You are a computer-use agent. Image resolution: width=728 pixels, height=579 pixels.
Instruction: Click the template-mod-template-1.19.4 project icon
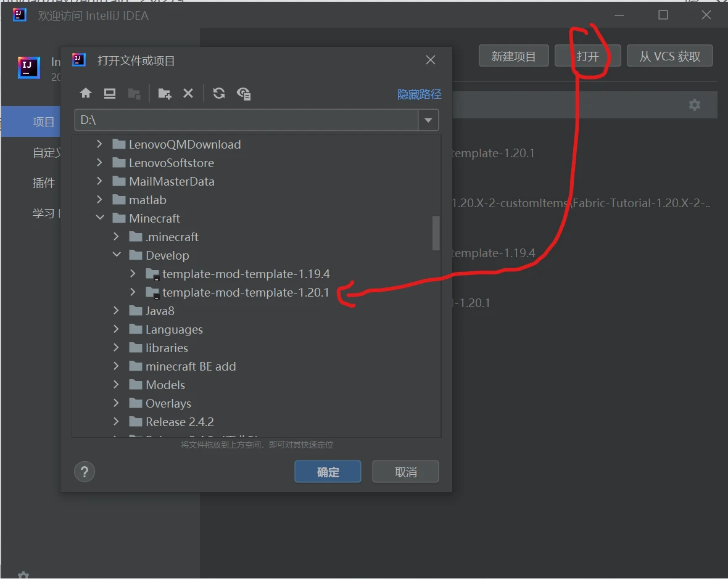click(153, 274)
